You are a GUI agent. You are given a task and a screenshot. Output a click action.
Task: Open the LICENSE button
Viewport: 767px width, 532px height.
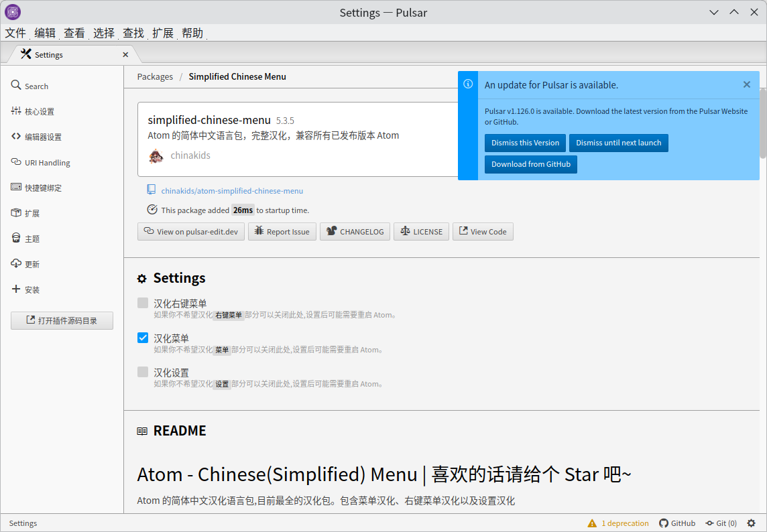tap(421, 232)
